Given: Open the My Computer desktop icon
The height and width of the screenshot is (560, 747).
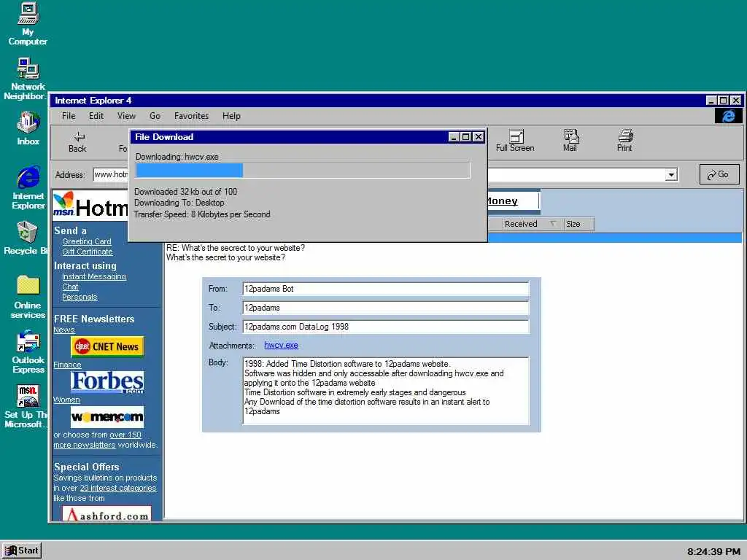Looking at the screenshot, I should tap(28, 24).
